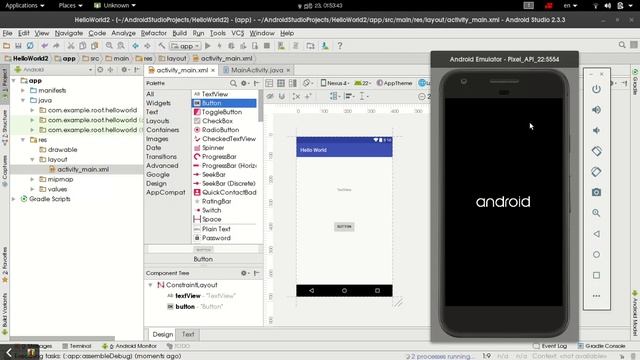Click emulator back triangle button
The image size is (640, 360).
(x=596, y=234)
